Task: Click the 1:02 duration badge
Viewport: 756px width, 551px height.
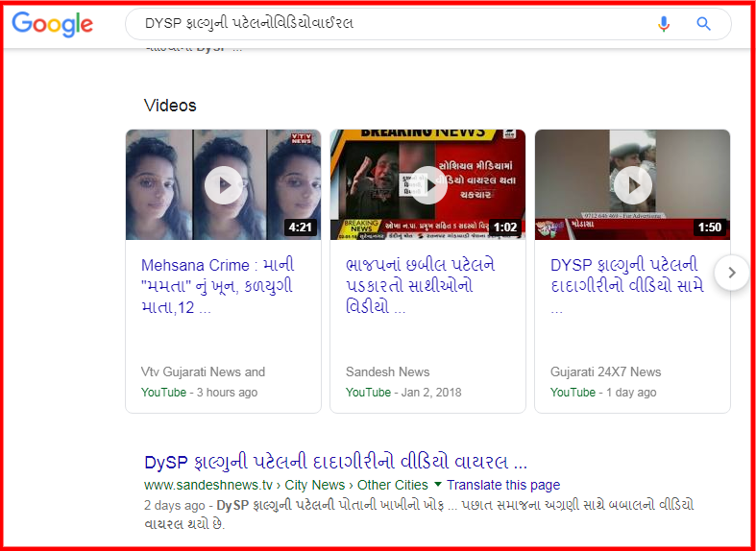Action: [x=505, y=227]
